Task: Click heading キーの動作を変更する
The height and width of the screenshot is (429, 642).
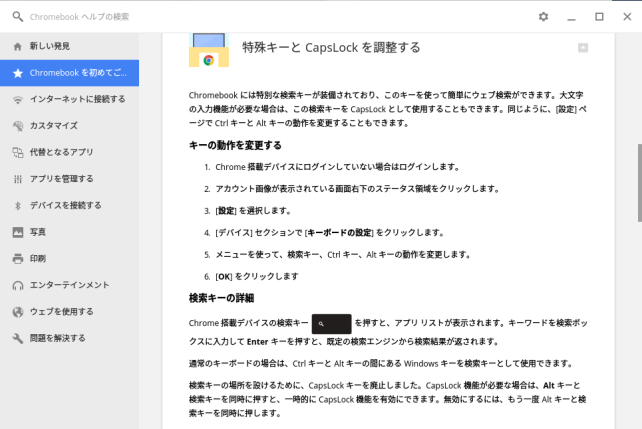Action: point(235,145)
